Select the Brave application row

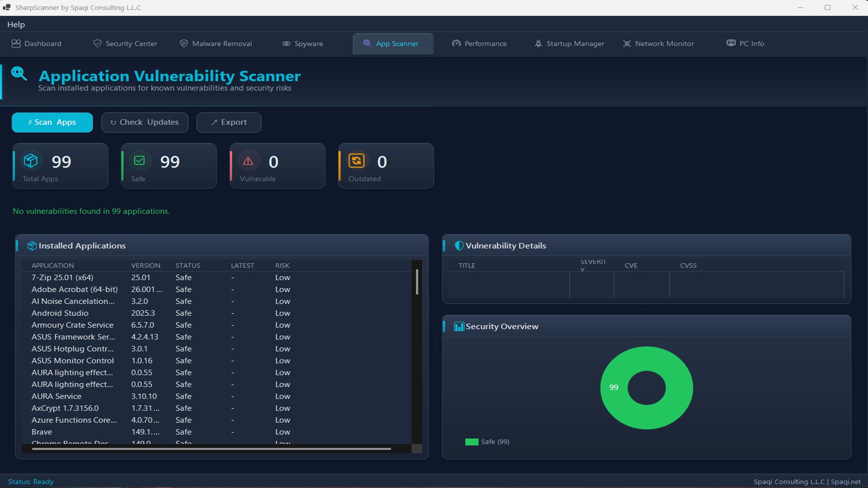pos(217,432)
